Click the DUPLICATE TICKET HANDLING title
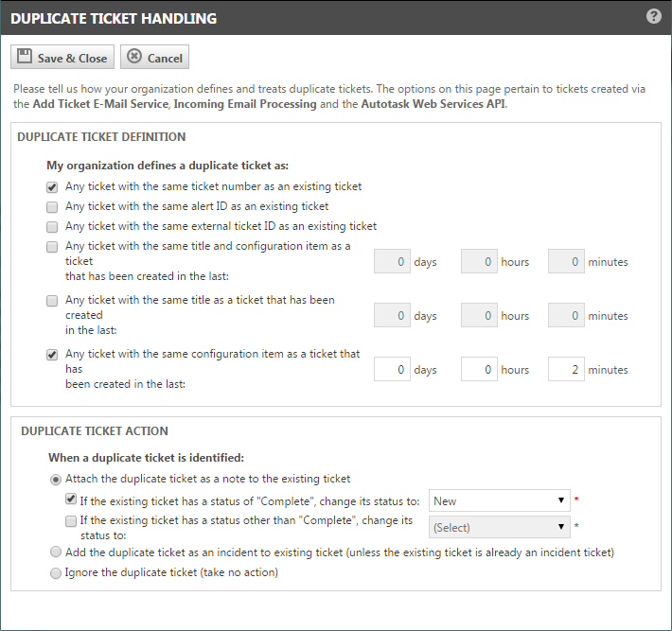The image size is (672, 631). coord(114,18)
